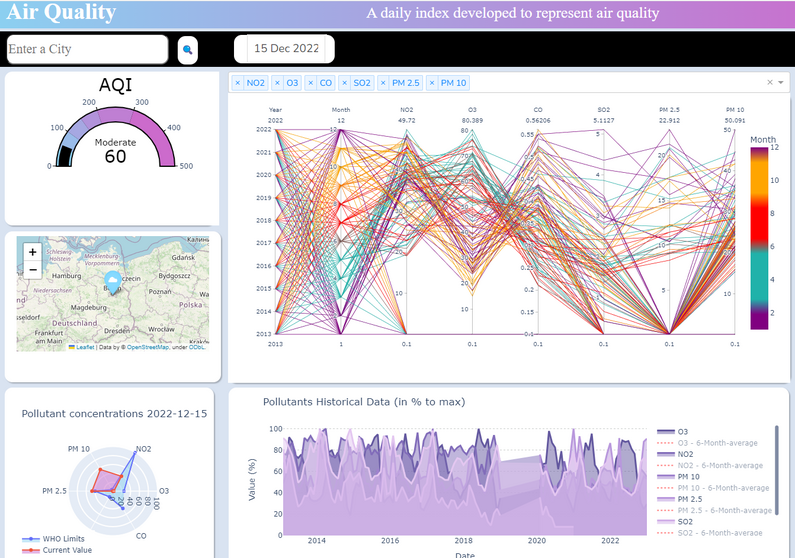Open the date picker showing 15 Dec 2022
Screen dimensions: 795x558
point(284,48)
